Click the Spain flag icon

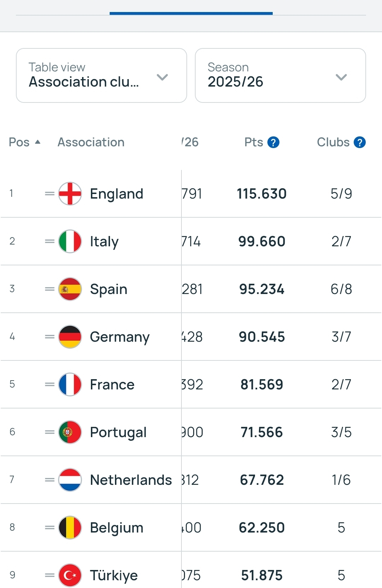coord(70,289)
